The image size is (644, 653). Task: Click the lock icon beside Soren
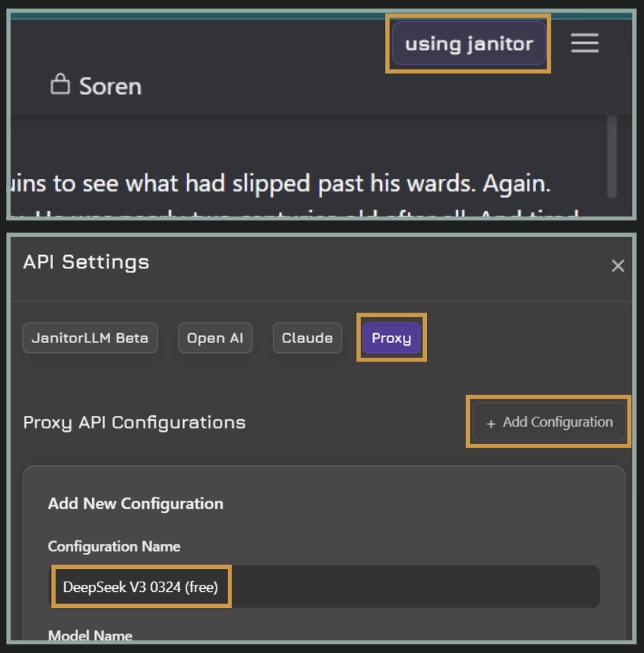tap(60, 85)
